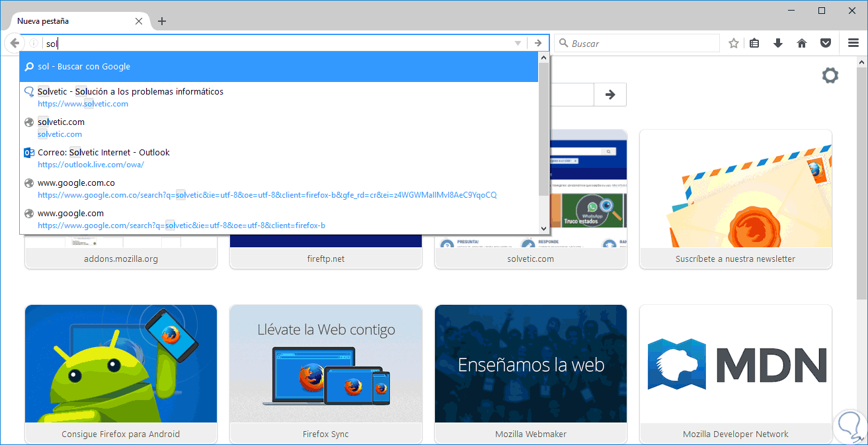This screenshot has height=445, width=868.
Task: Click the magnifier icon on Buscar con Google row
Action: (29, 67)
